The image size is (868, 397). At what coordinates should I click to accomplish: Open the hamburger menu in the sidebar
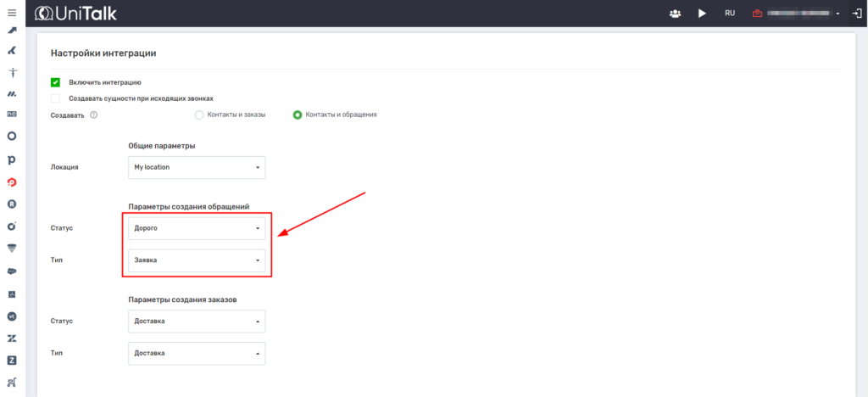[x=12, y=13]
